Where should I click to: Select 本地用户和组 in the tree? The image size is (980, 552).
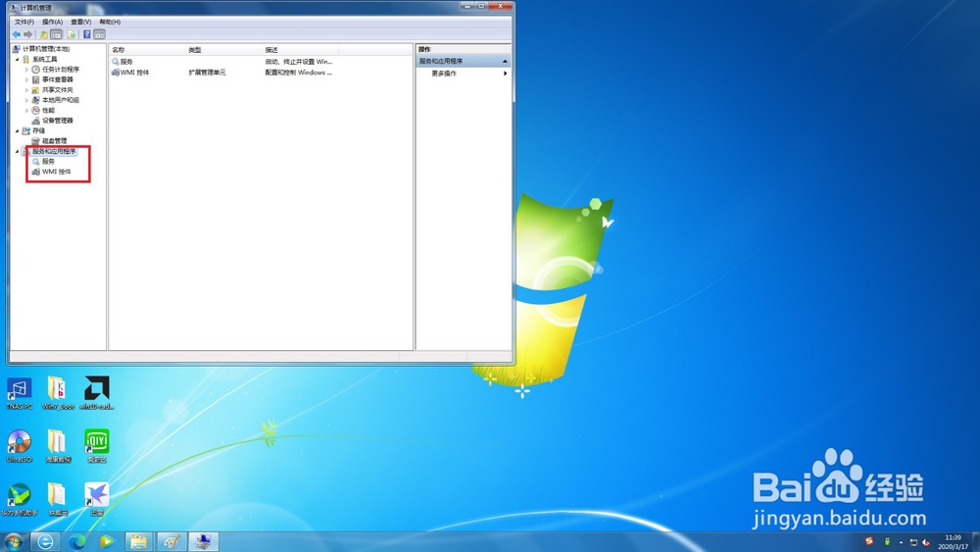click(61, 100)
